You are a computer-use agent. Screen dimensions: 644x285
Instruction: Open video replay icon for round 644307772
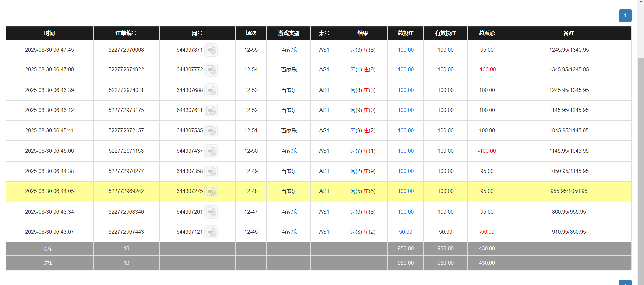211,70
